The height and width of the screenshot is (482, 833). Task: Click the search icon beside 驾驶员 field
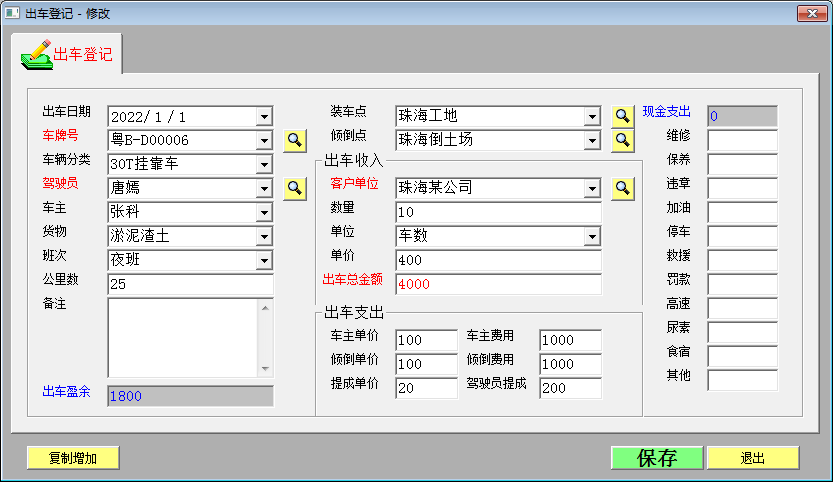click(x=295, y=188)
